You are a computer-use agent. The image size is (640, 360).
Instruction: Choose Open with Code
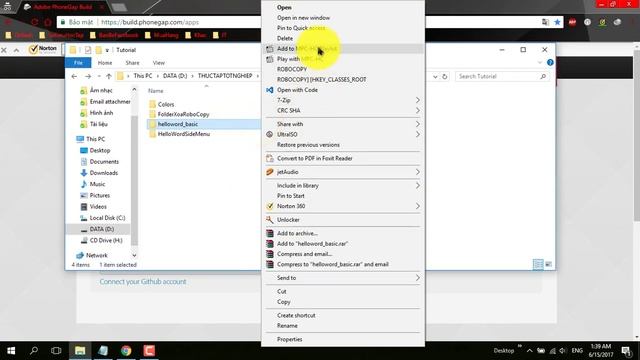point(297,90)
